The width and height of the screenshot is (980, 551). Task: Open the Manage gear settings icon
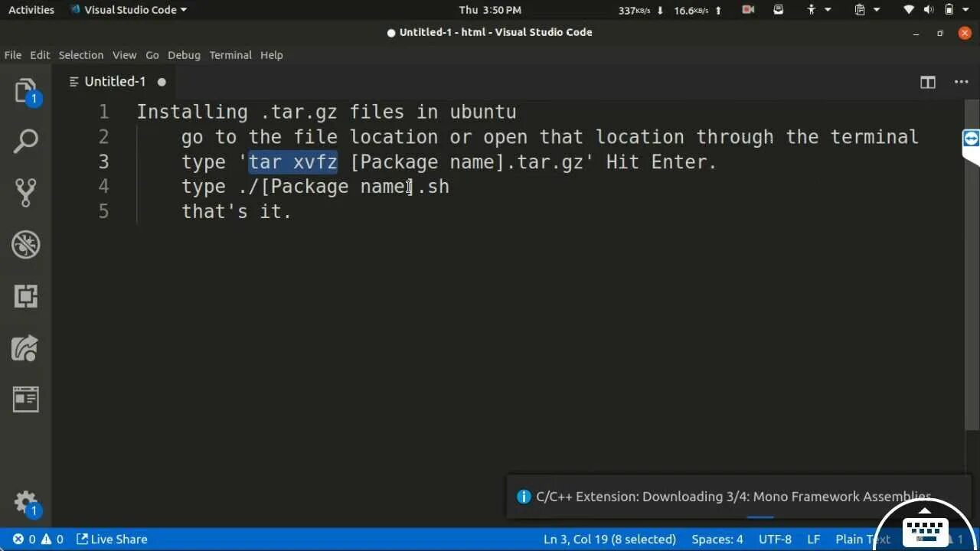pos(26,503)
